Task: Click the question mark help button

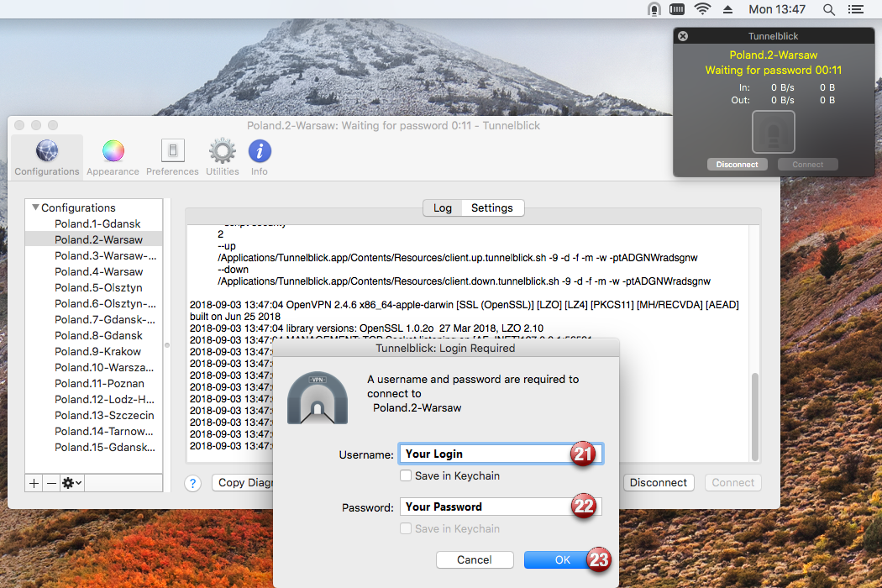Action: 192,483
